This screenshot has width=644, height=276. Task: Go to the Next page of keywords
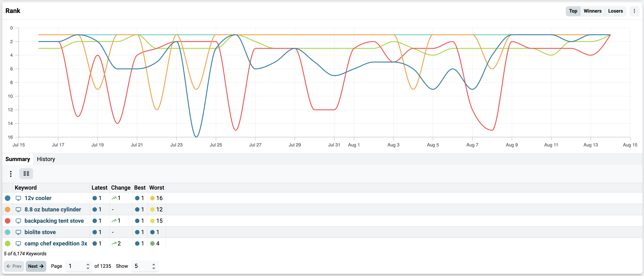click(x=36, y=266)
